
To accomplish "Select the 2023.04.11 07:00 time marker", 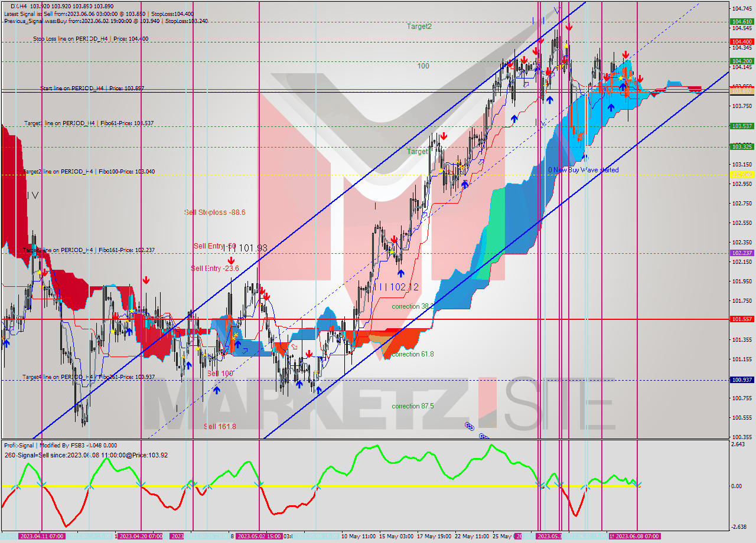I will 42,536.
